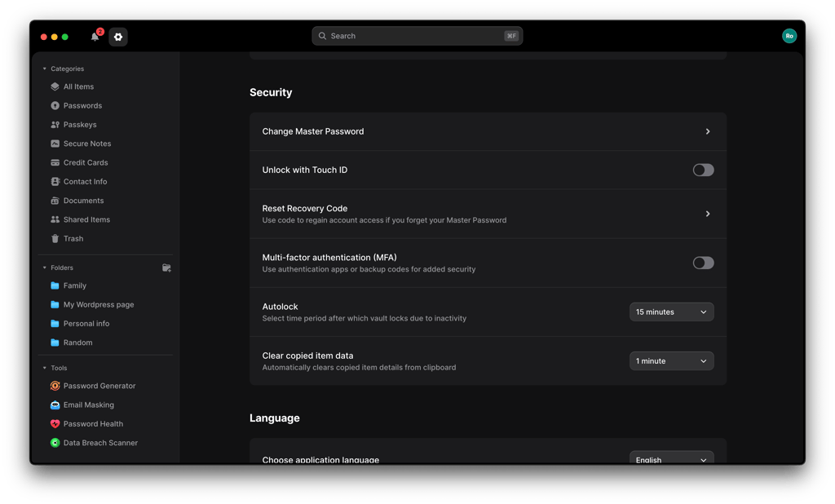835x504 pixels.
Task: Click the My Wordpress page folder icon
Action: pyautogui.click(x=55, y=305)
